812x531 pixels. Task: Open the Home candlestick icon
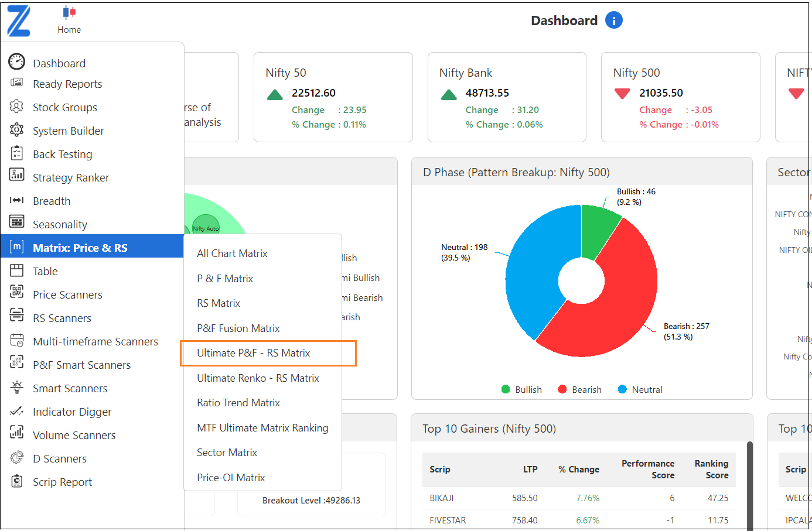coord(69,13)
